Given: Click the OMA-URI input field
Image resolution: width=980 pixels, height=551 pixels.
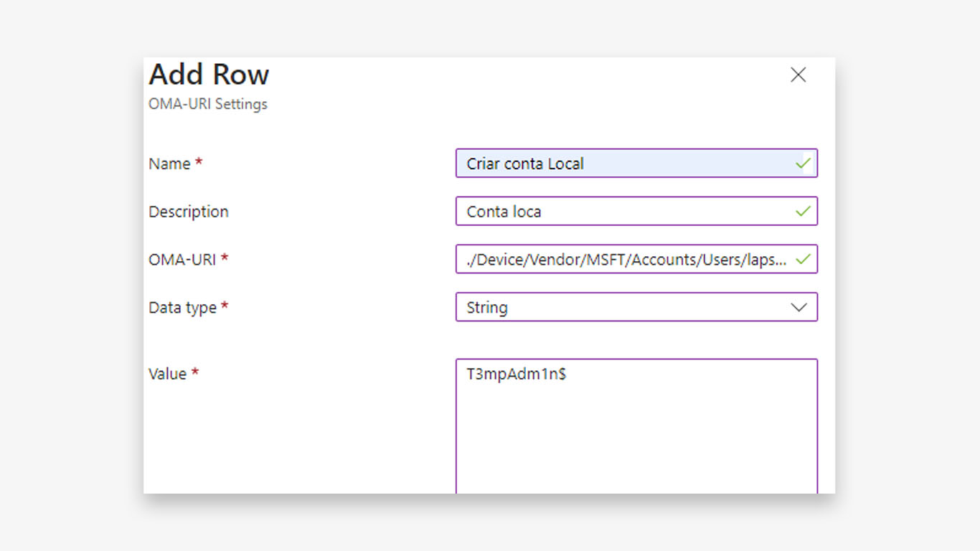Looking at the screenshot, I should (x=636, y=259).
